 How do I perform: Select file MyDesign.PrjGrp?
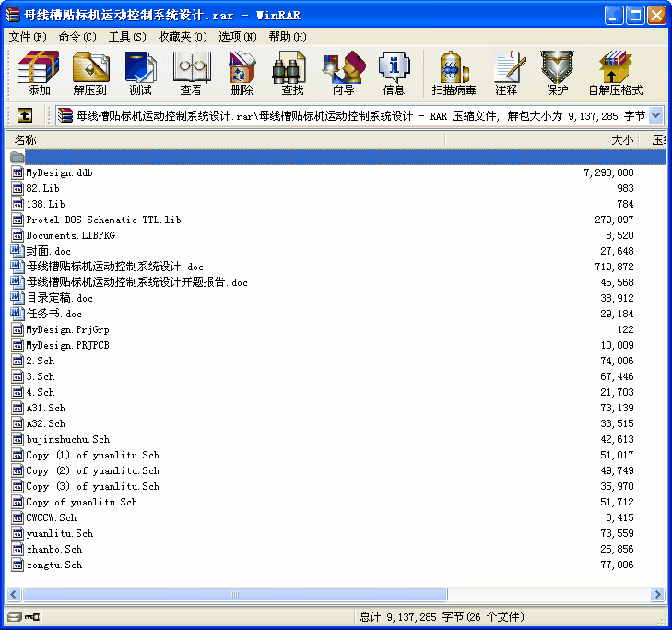(67, 330)
